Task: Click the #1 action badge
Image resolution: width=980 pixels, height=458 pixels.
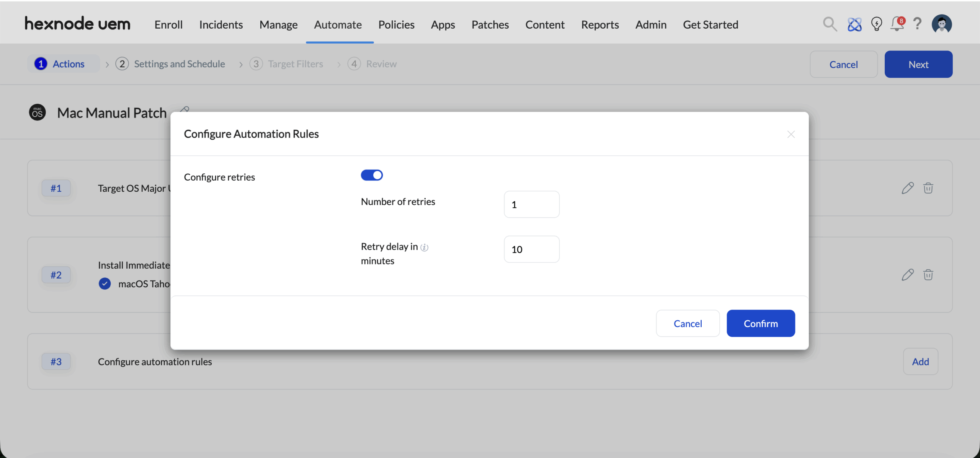Action: click(x=56, y=188)
